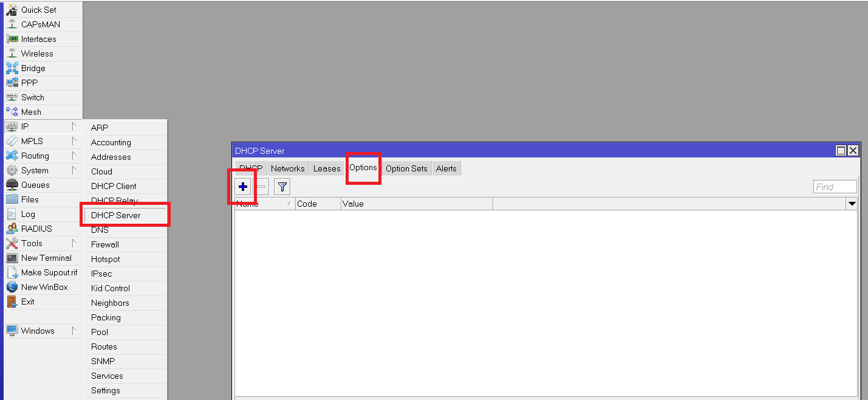Screen dimensions: 868x400
Task: Open Firewall from the IP submenu
Action: [x=105, y=244]
